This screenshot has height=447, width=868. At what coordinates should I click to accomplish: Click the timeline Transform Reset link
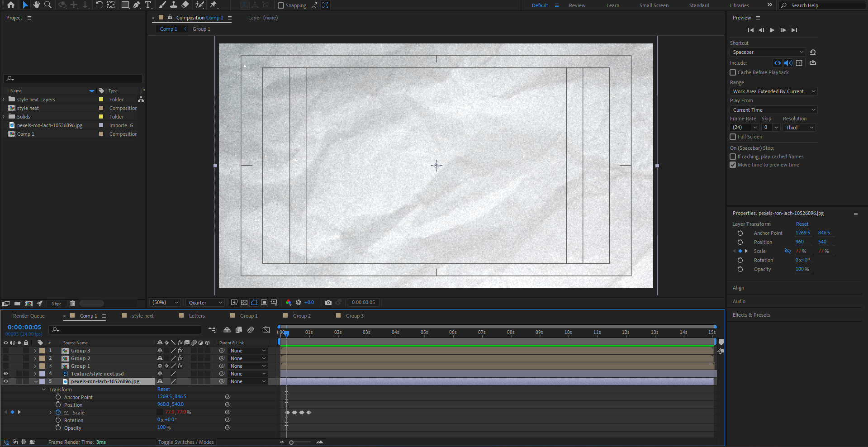163,389
